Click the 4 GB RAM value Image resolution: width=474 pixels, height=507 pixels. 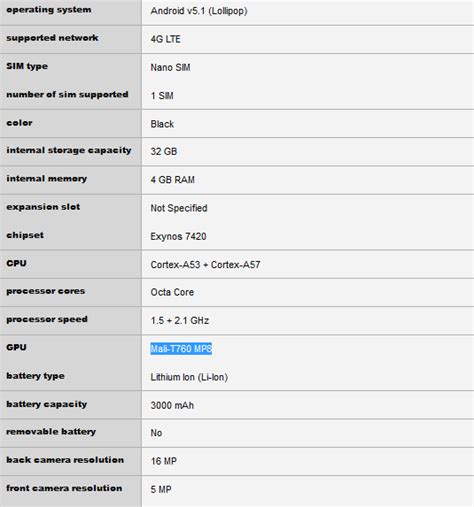[172, 180]
